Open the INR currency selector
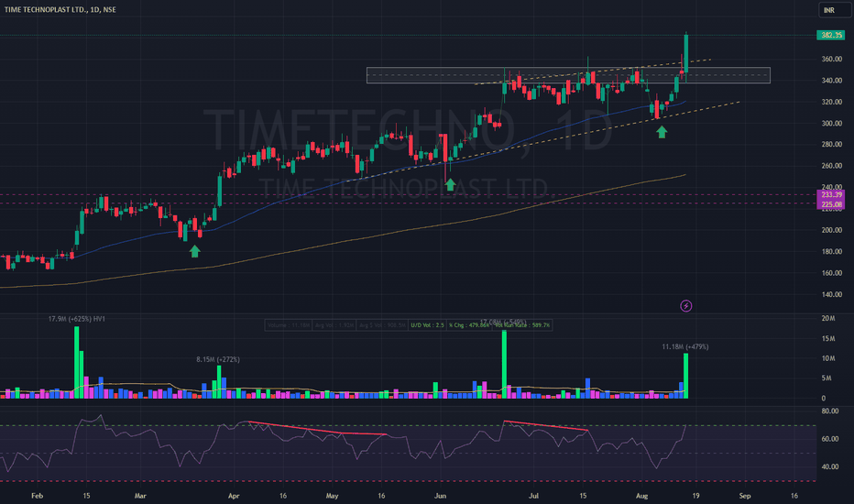This screenshot has height=504, width=854. (x=833, y=10)
